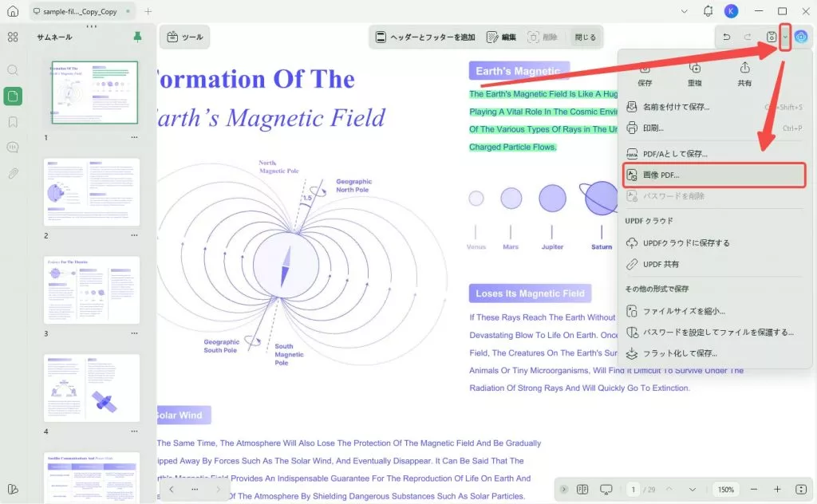Select 名前を付けて保存 menu entry
817x504 pixels.
(714, 107)
